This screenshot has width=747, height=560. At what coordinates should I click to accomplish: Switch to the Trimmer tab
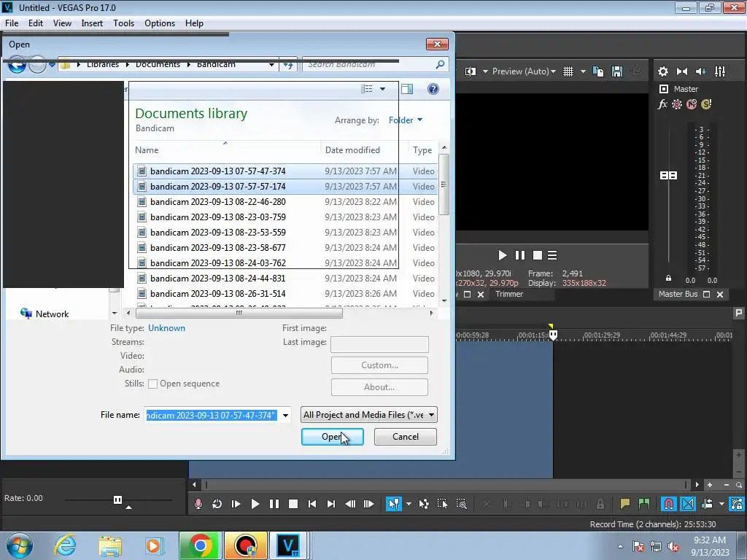pyautogui.click(x=508, y=295)
